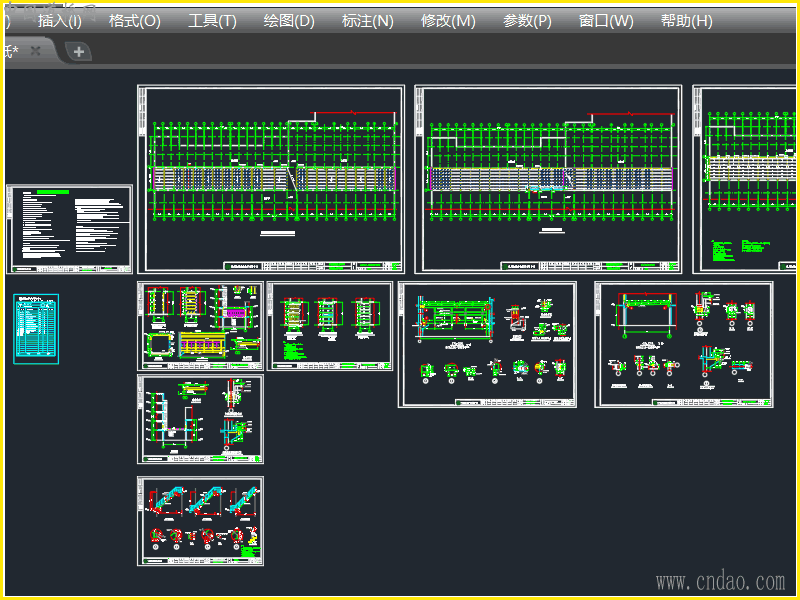Open the 窗口(W) Window menu

(x=606, y=21)
